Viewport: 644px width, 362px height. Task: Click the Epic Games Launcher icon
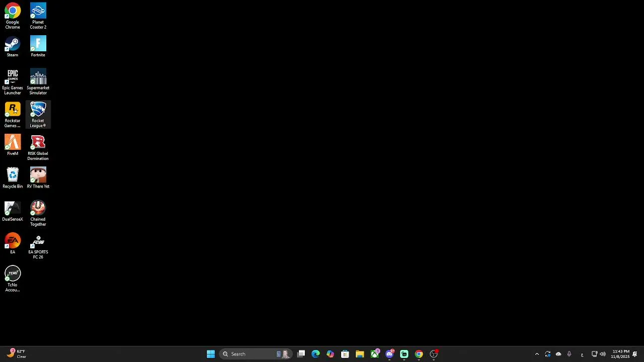coord(13,82)
